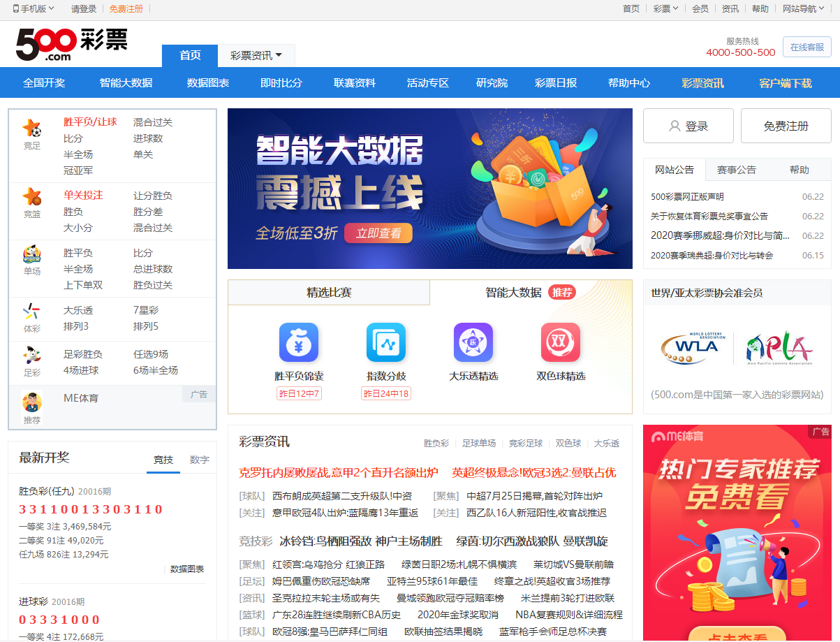Switch to the 帮助 tab in announcements
Viewport: 840px width, 642px height.
pyautogui.click(x=800, y=170)
